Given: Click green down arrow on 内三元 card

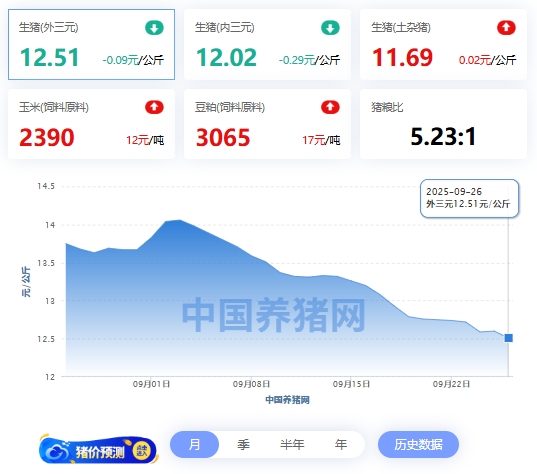Looking at the screenshot, I should point(330,28).
